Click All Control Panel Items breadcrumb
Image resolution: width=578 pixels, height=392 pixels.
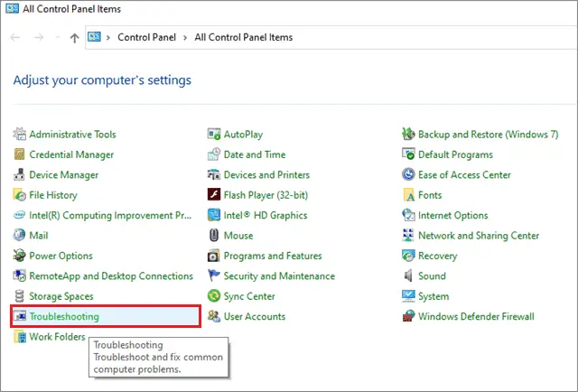click(244, 37)
